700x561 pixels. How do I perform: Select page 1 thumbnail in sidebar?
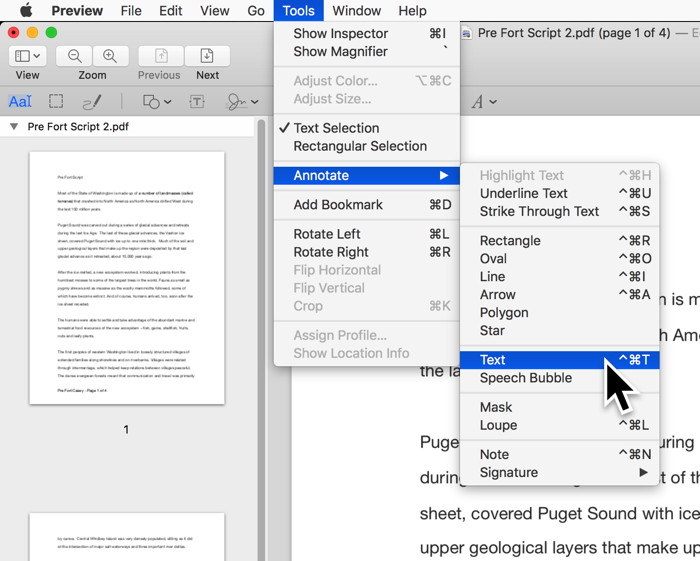click(127, 278)
